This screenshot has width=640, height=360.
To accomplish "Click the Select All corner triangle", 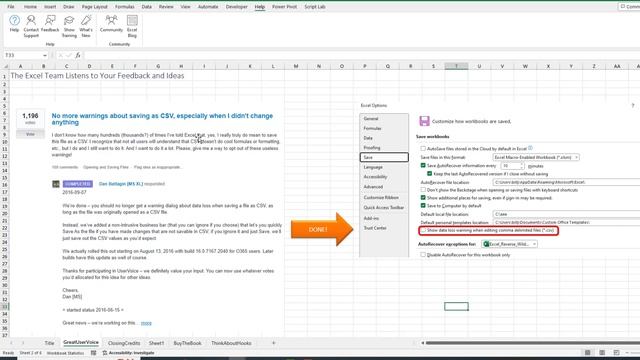I will point(5,66).
